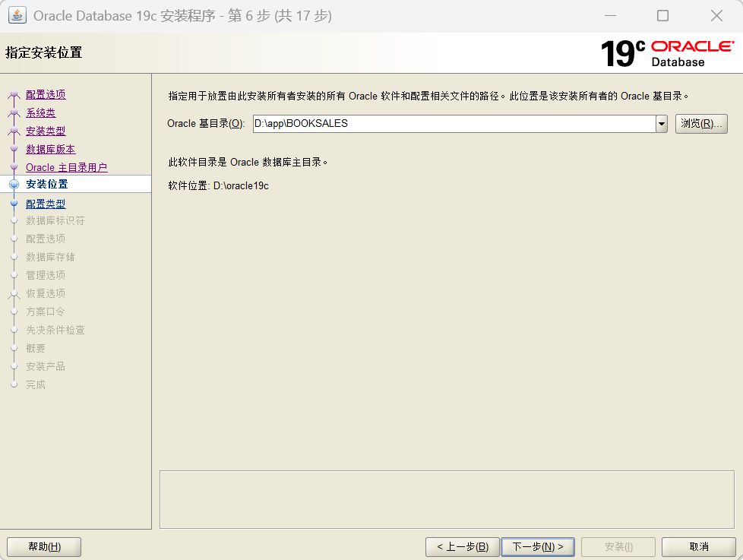Click the 先决条件检查 step label
Viewport: 743px width, 560px height.
point(55,330)
